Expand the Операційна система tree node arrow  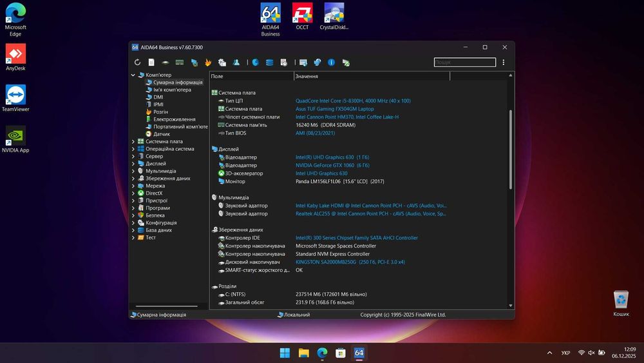pyautogui.click(x=133, y=149)
